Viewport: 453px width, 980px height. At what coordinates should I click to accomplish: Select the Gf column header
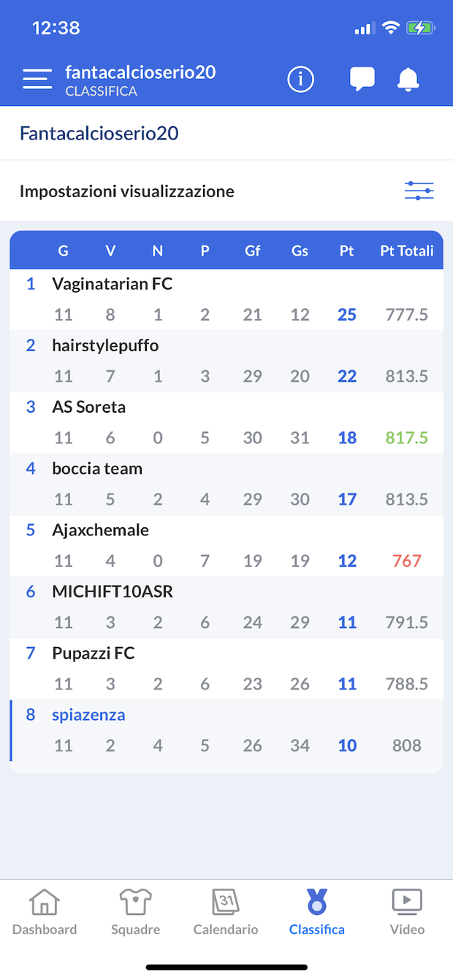click(252, 250)
